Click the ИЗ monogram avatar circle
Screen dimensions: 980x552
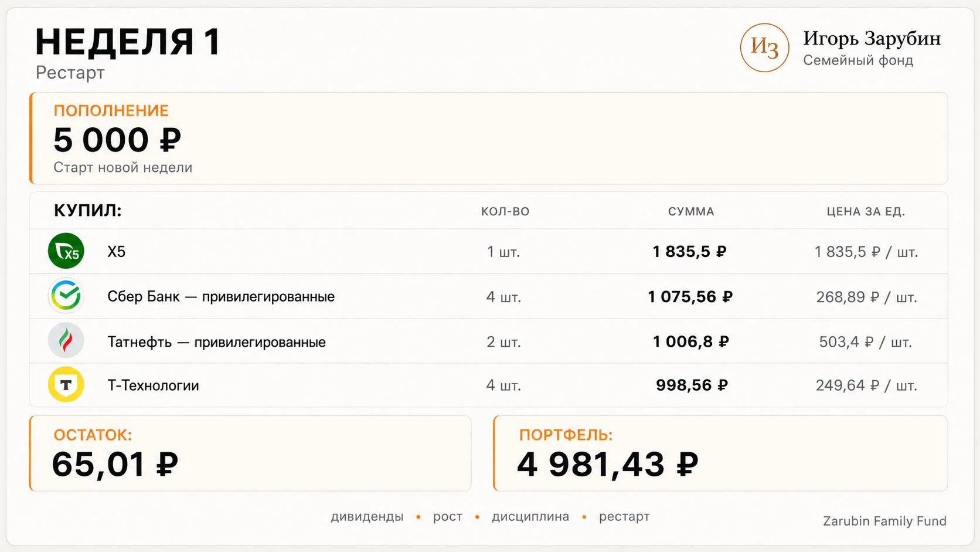pyautogui.click(x=765, y=48)
